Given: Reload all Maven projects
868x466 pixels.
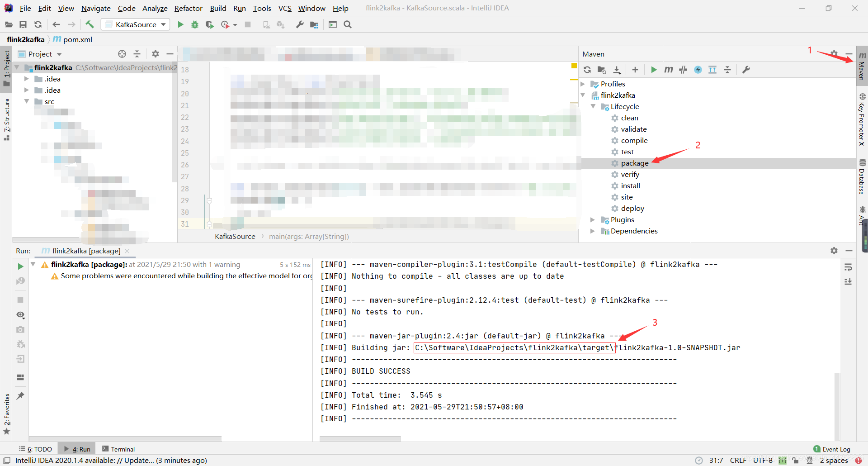Looking at the screenshot, I should pos(587,70).
